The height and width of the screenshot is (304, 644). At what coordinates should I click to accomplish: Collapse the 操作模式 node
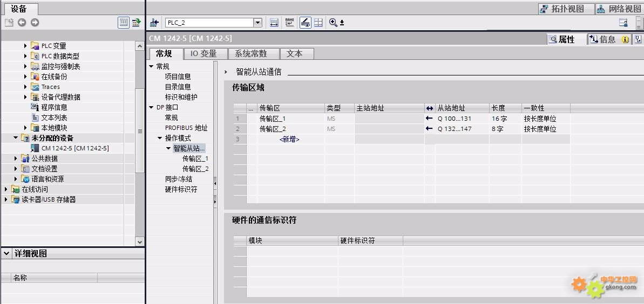160,139
